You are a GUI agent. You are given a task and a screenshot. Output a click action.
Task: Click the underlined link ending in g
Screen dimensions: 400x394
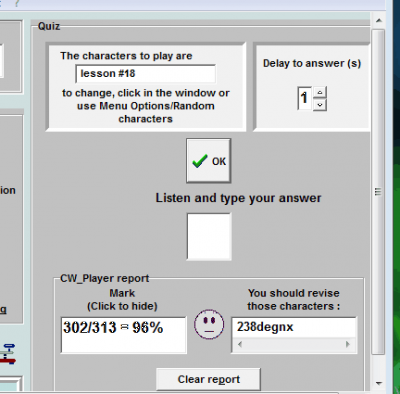click(x=3, y=310)
